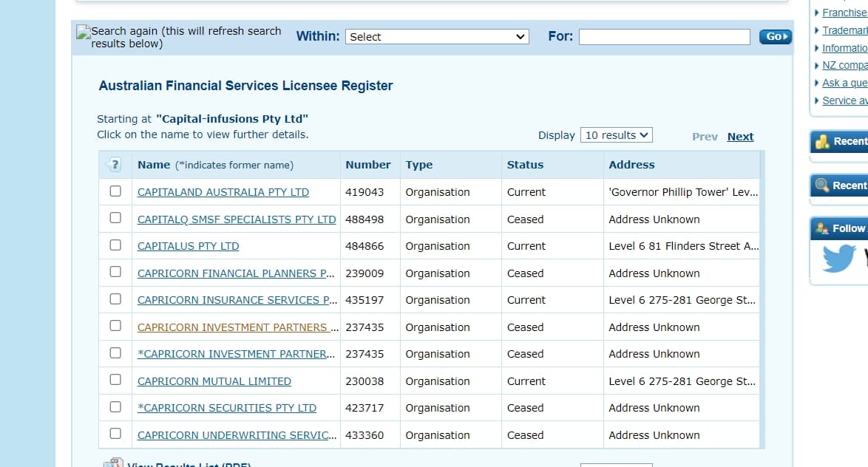Viewport: 868px width, 467px height.
Task: Click the magnifier icon on the Recent panel
Action: (822, 185)
